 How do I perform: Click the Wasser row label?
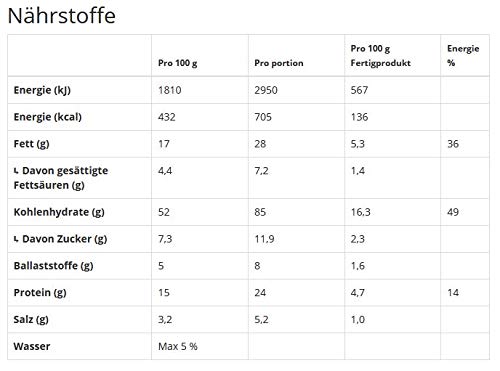click(32, 346)
